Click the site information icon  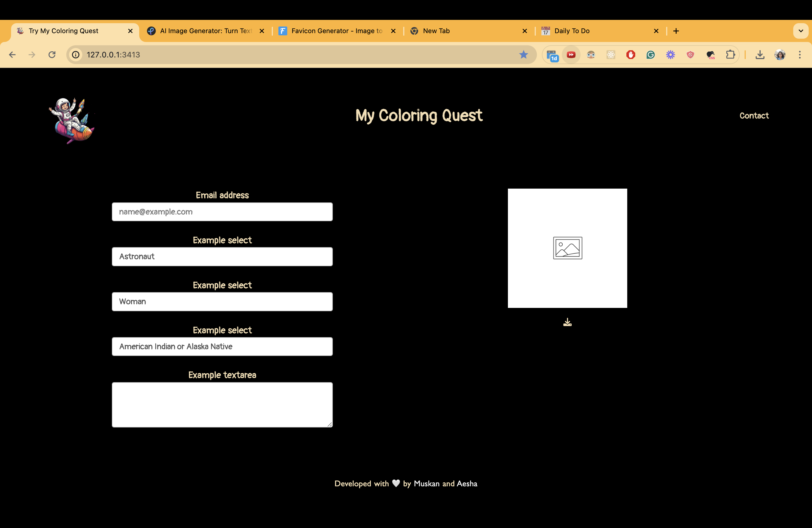click(76, 55)
